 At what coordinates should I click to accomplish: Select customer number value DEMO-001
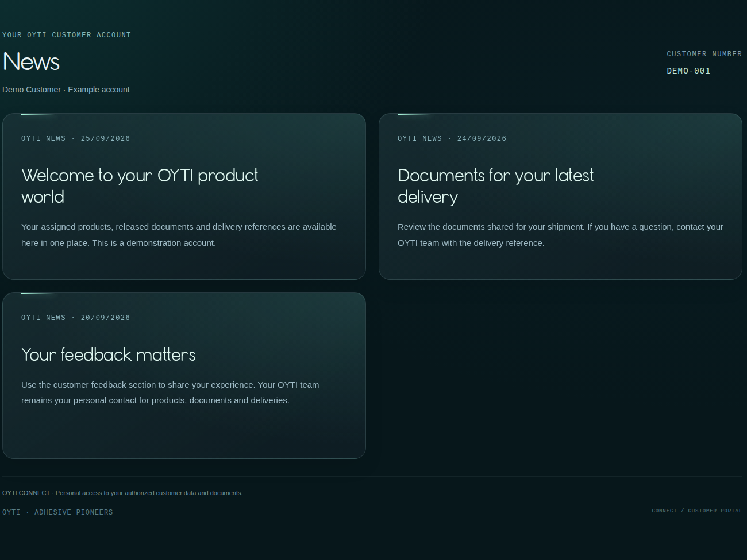point(688,71)
